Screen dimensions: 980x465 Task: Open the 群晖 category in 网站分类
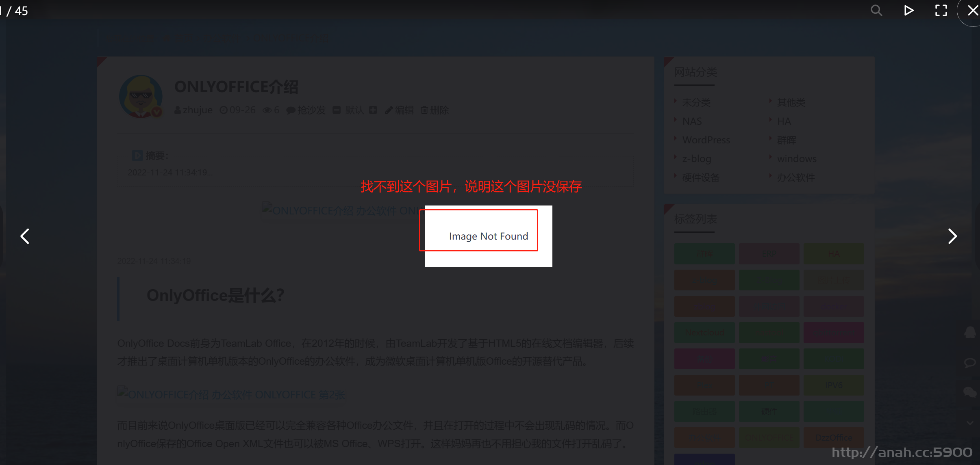787,140
